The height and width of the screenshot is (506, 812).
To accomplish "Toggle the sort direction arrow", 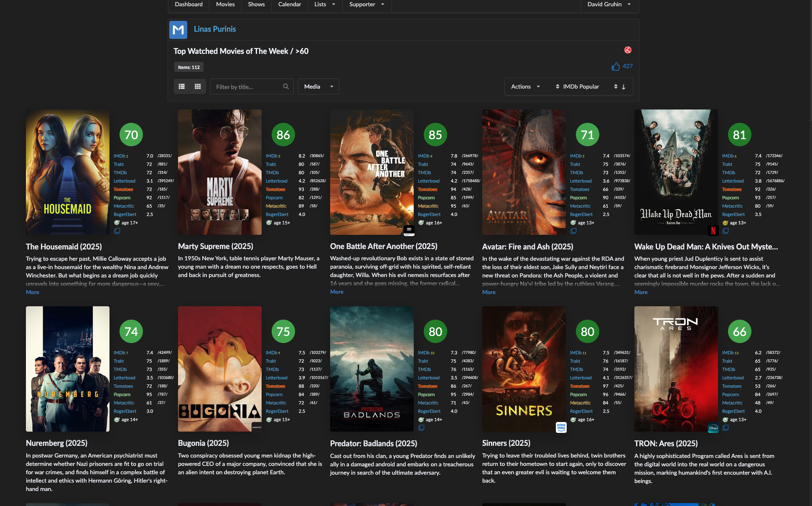I will click(624, 87).
